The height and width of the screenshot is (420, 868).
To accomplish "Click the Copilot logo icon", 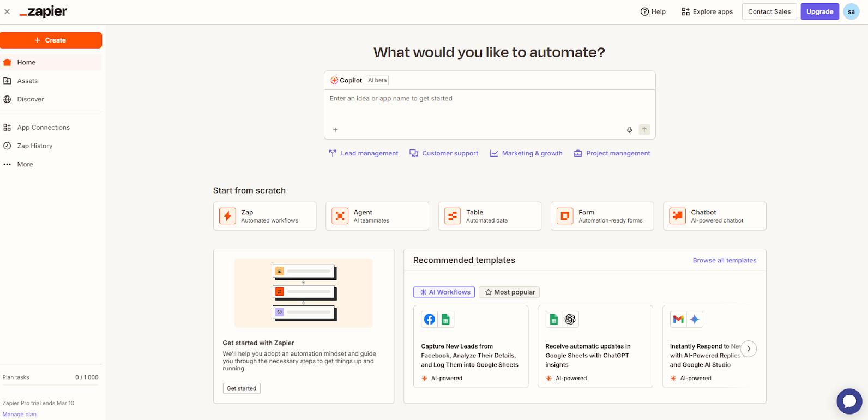I will [x=334, y=80].
